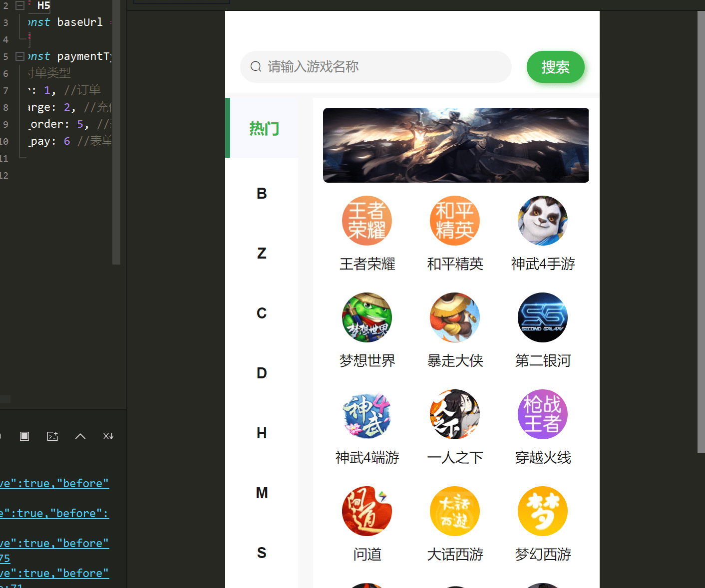Viewport: 705px width, 588px height.
Task: Select letter Z in the sidebar index
Action: click(262, 253)
